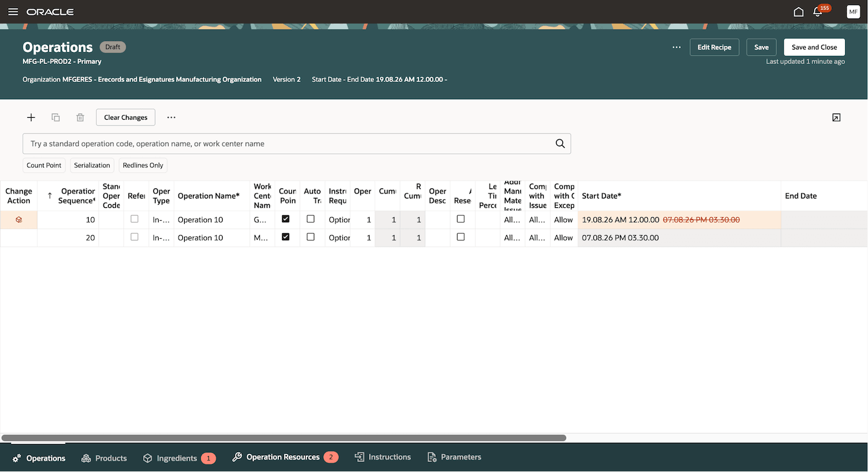
Task: Go to the home page icon
Action: click(799, 12)
